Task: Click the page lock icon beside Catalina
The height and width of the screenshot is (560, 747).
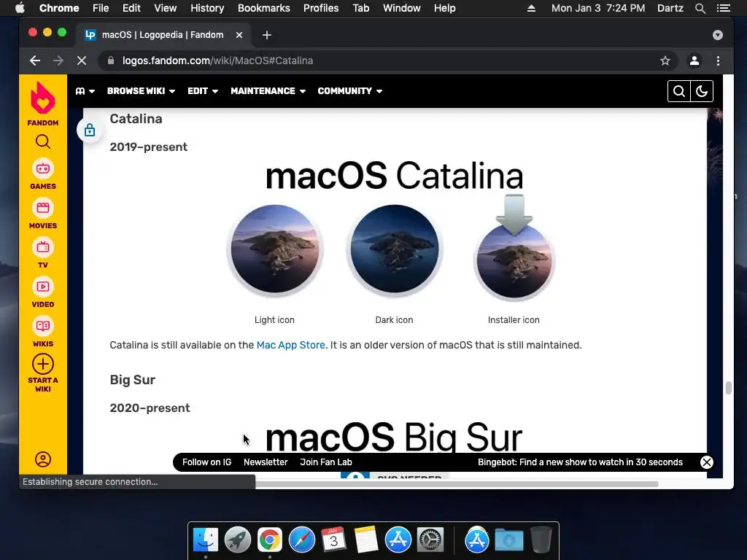Action: 90,130
